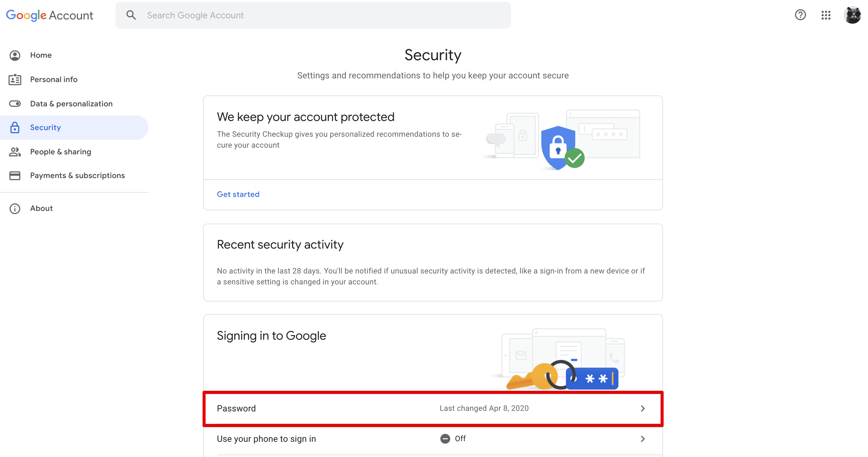The width and height of the screenshot is (868, 457).
Task: Click the People & sharing icon
Action: [15, 152]
